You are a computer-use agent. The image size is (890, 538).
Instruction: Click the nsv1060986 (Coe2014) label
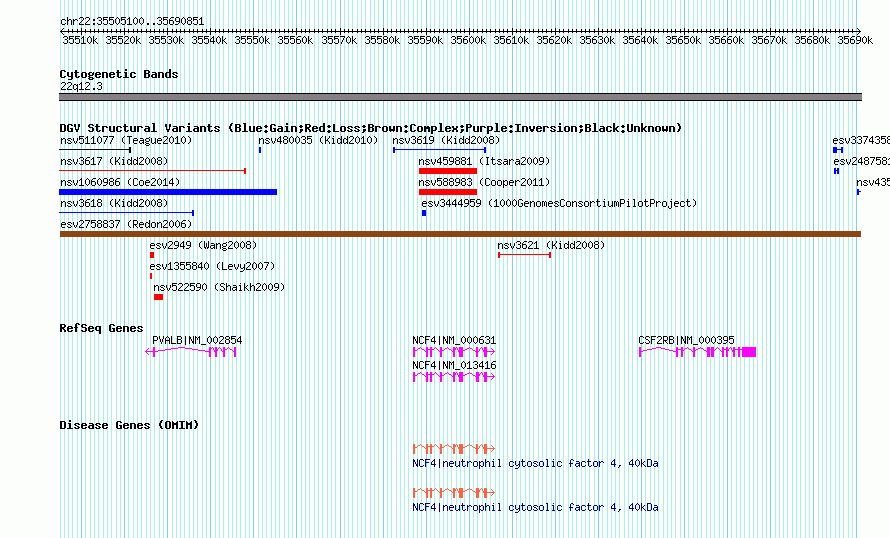tap(120, 182)
